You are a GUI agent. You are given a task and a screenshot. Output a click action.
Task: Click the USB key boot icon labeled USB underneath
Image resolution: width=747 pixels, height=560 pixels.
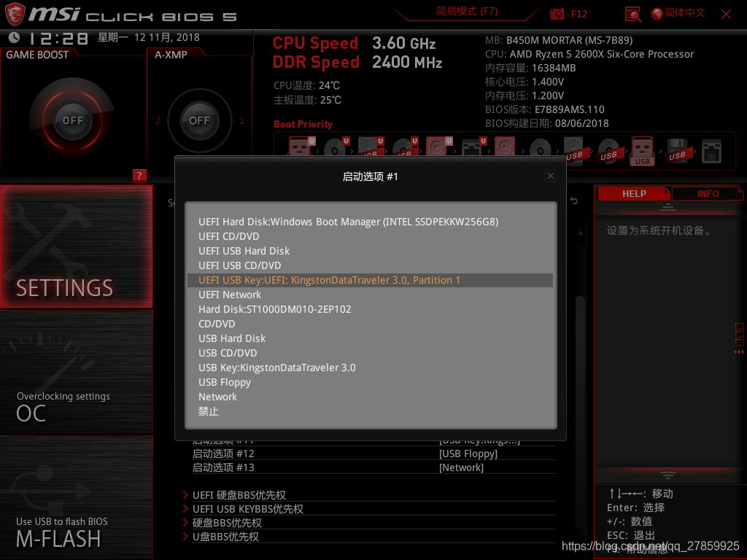pos(642,151)
